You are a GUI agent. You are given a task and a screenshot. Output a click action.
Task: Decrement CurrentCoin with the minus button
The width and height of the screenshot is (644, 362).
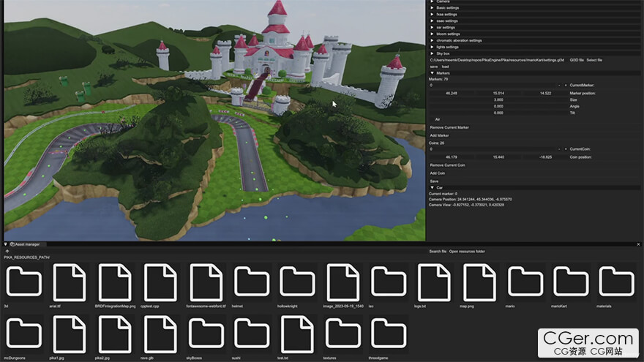click(x=559, y=149)
